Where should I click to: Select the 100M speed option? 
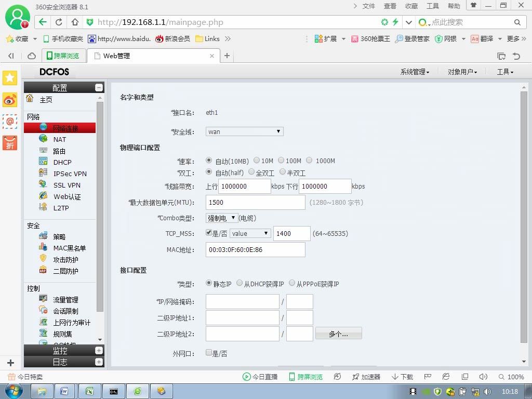pyautogui.click(x=281, y=160)
